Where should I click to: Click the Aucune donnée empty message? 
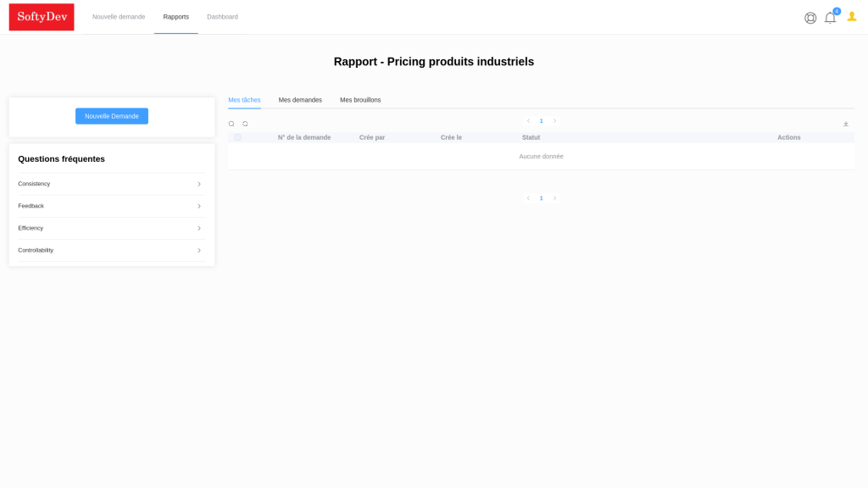coord(542,157)
